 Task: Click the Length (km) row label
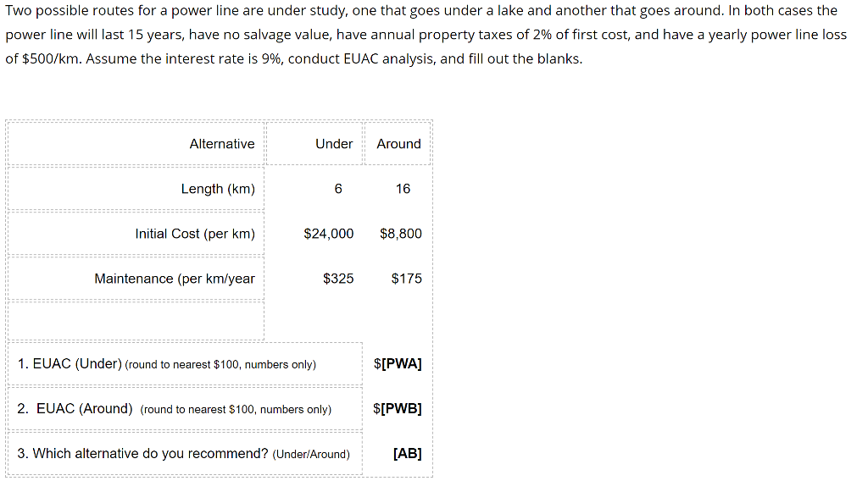tap(218, 189)
